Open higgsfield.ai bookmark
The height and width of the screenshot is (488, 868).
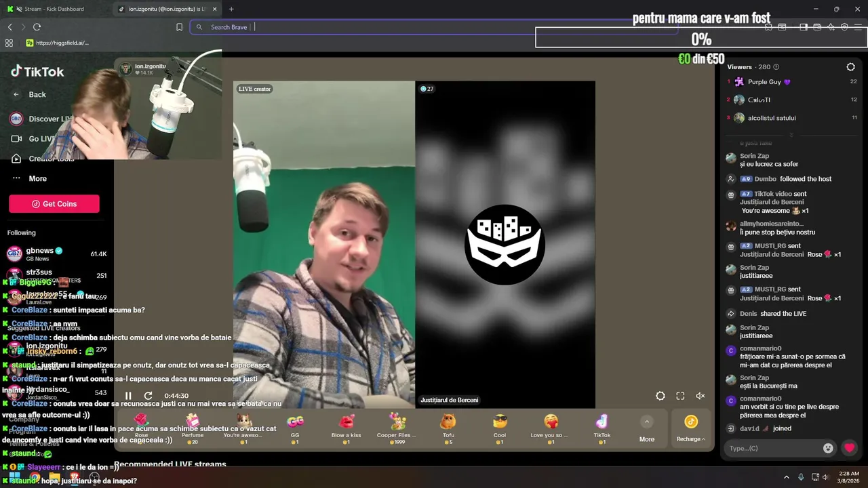pos(57,43)
